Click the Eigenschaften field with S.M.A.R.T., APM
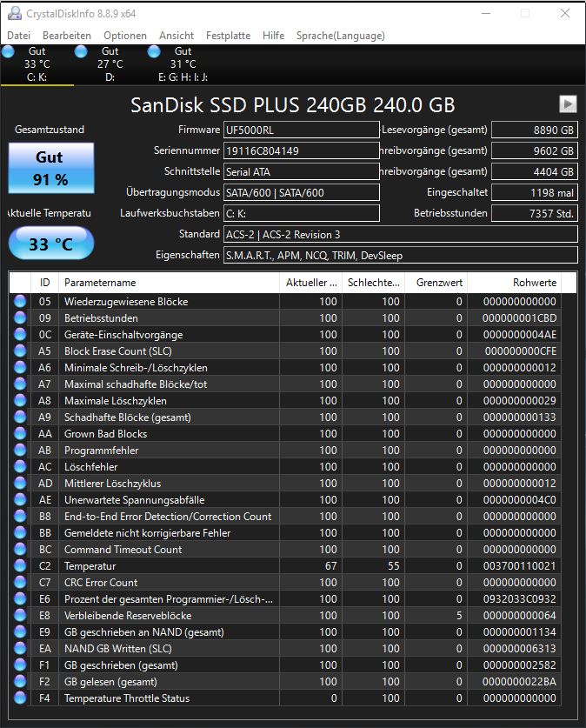The image size is (586, 728). click(x=401, y=256)
